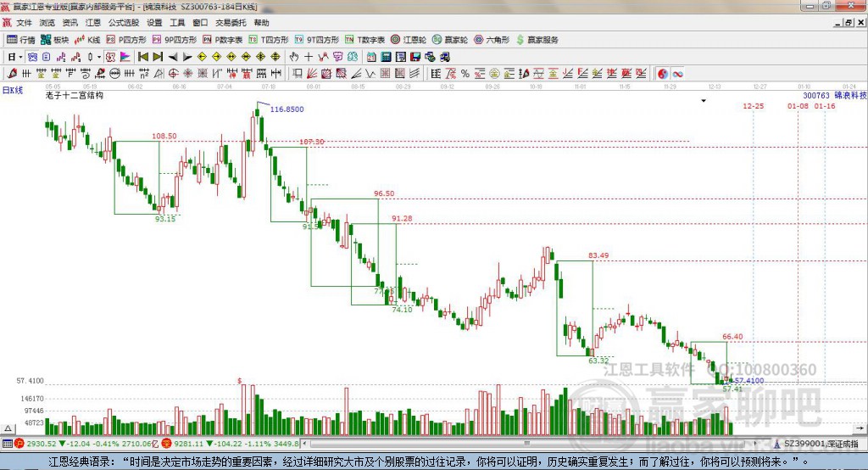Click the 01-08 date marker

click(798, 106)
